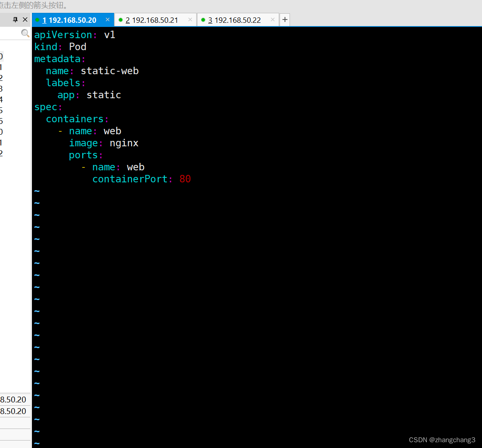The height and width of the screenshot is (448, 482).
Task: Click the 'containerPort' key
Action: 130,179
